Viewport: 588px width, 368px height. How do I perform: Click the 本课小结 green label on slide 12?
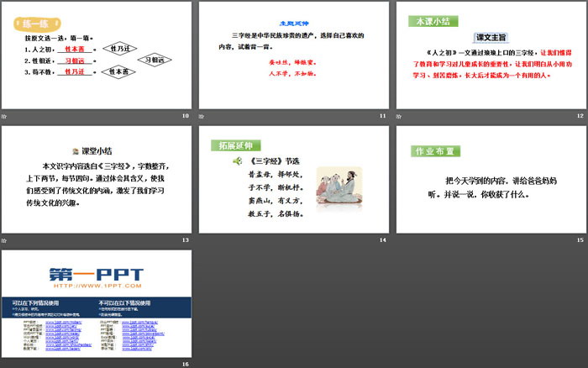(433, 21)
